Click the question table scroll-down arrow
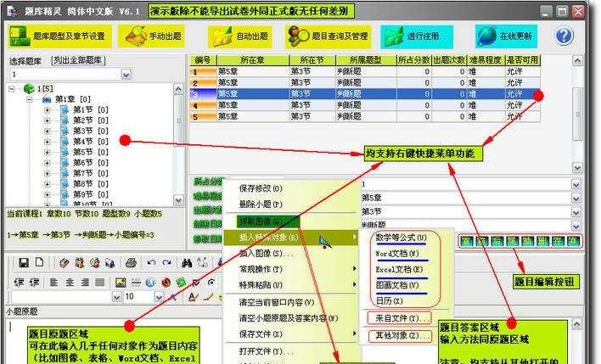The image size is (601, 364). pyautogui.click(x=577, y=168)
